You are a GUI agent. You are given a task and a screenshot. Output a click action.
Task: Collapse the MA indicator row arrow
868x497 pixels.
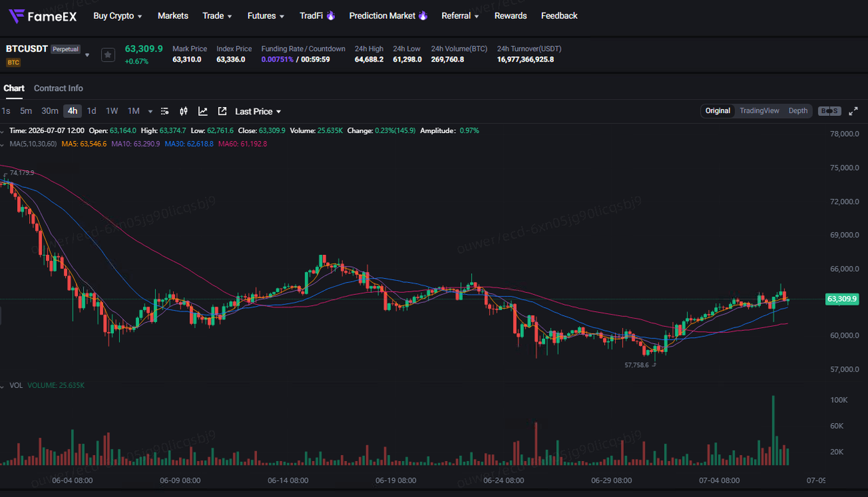[2, 144]
